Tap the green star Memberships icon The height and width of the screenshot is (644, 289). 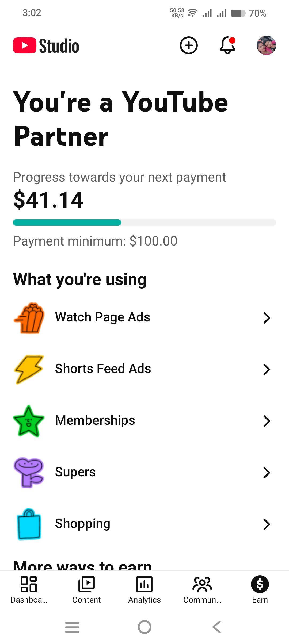[x=29, y=421]
